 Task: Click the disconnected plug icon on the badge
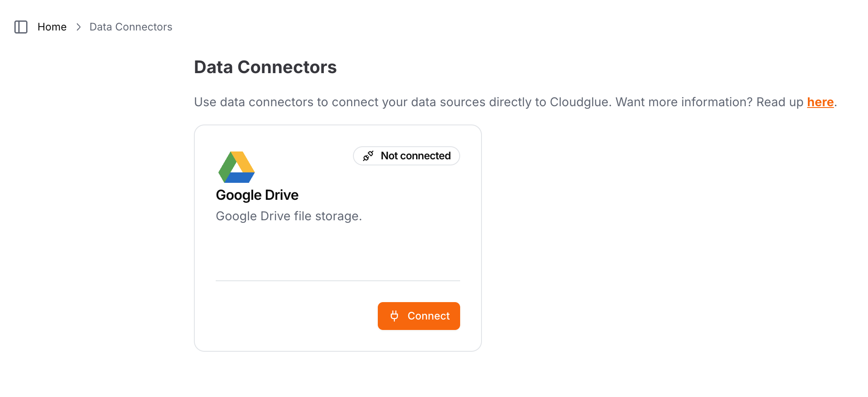[x=368, y=156]
